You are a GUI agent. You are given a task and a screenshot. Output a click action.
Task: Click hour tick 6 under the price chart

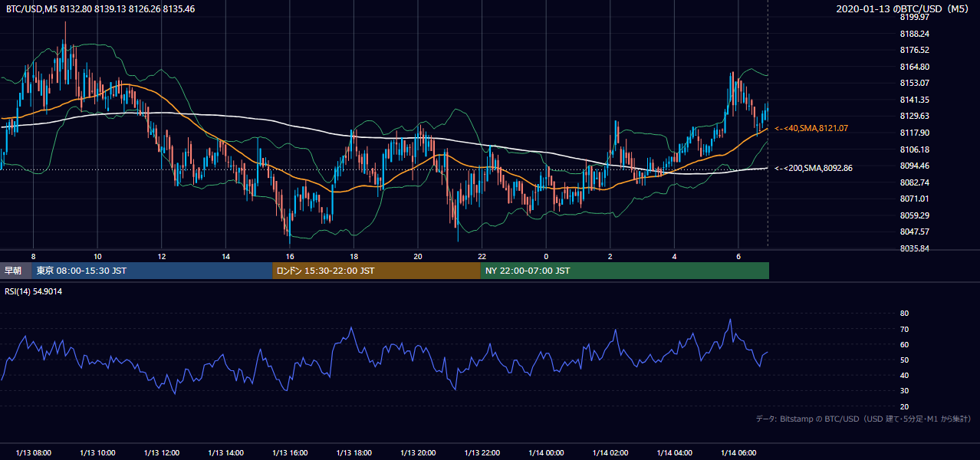point(738,256)
